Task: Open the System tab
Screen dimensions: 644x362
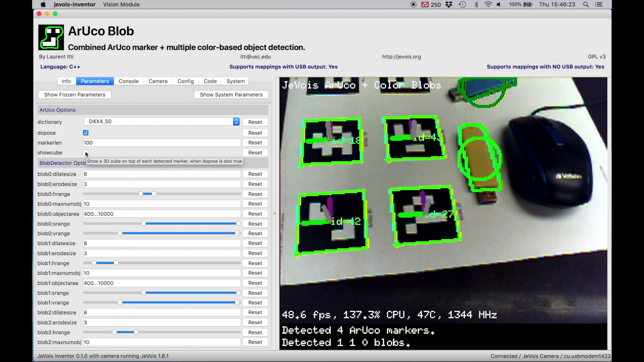Action: pos(235,81)
